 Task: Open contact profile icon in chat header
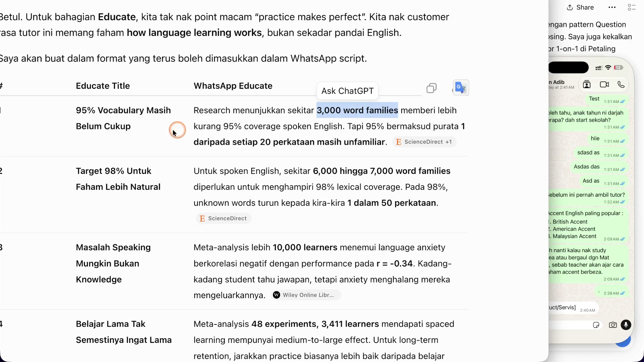coord(587,84)
